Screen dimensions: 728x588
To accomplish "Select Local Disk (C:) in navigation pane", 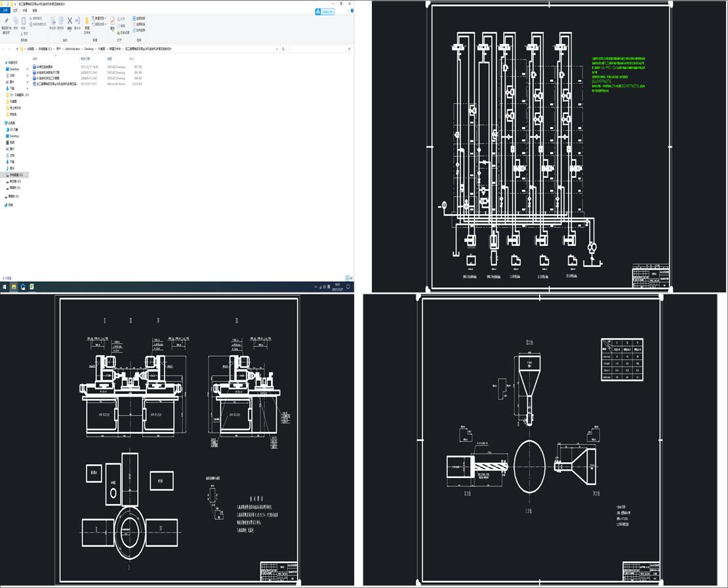I will [16, 175].
